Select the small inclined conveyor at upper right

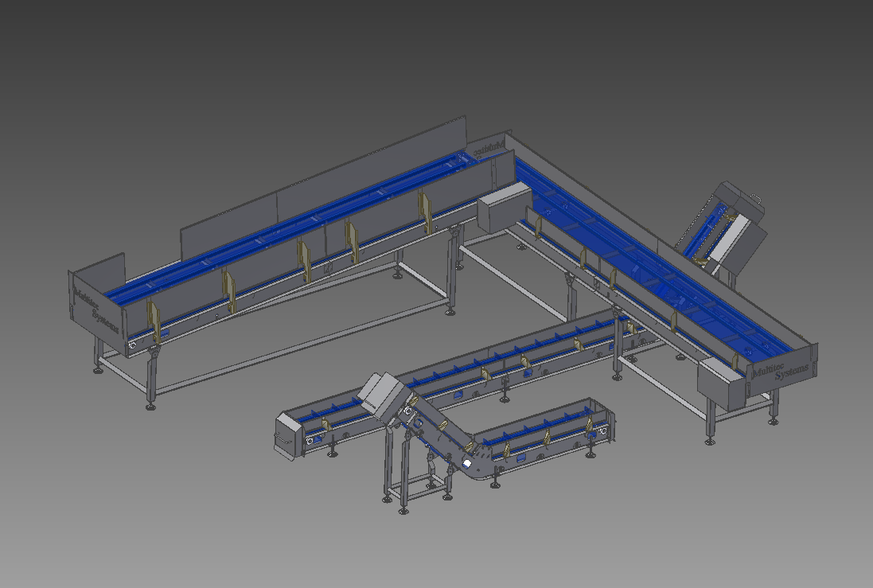720,229
